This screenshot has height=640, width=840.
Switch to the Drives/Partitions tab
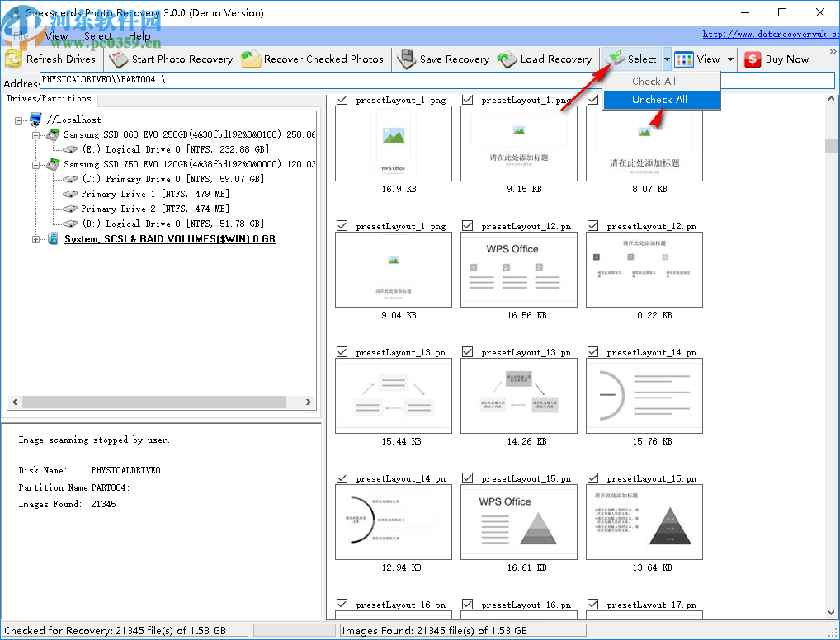pos(50,99)
